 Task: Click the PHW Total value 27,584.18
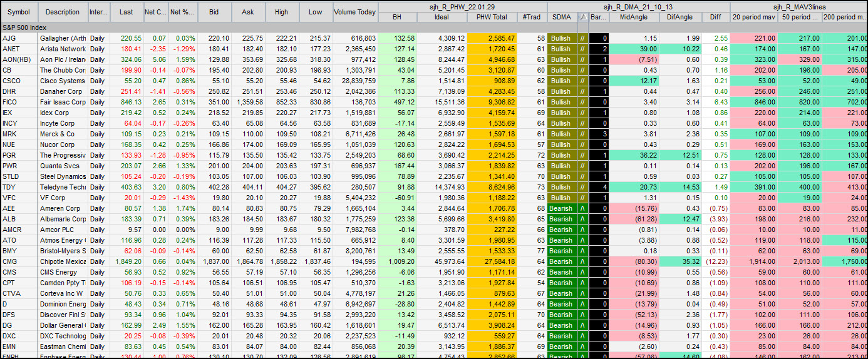tap(492, 261)
